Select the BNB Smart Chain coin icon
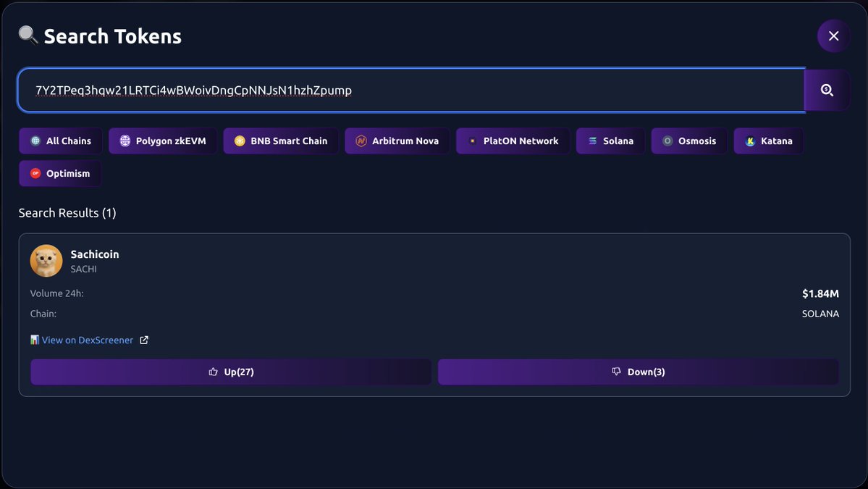 point(238,141)
